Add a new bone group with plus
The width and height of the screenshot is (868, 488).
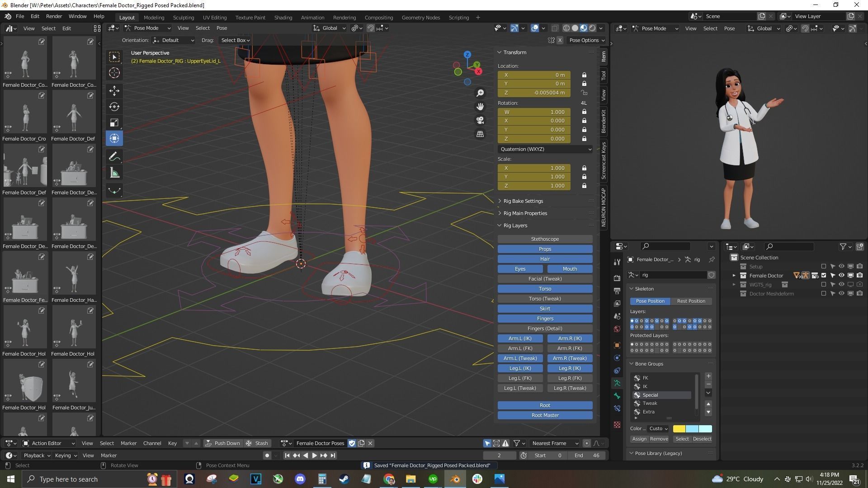tap(708, 376)
